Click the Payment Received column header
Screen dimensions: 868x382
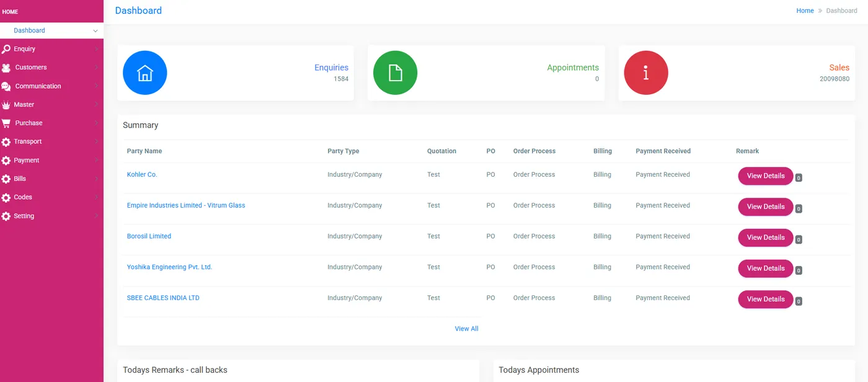(663, 151)
